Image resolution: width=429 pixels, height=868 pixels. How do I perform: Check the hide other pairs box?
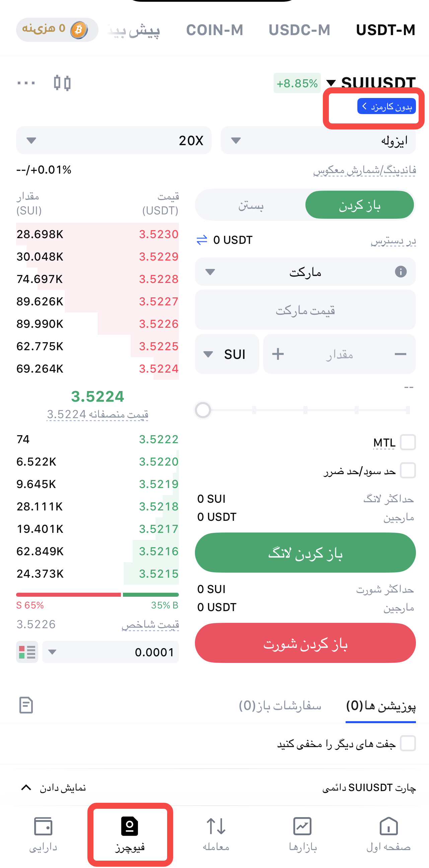coord(408,743)
